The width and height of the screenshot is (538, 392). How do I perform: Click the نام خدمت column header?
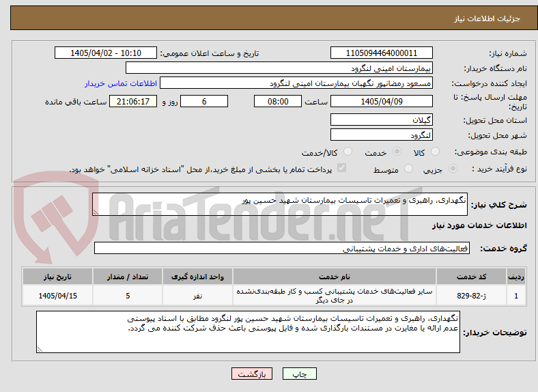pyautogui.click(x=334, y=277)
